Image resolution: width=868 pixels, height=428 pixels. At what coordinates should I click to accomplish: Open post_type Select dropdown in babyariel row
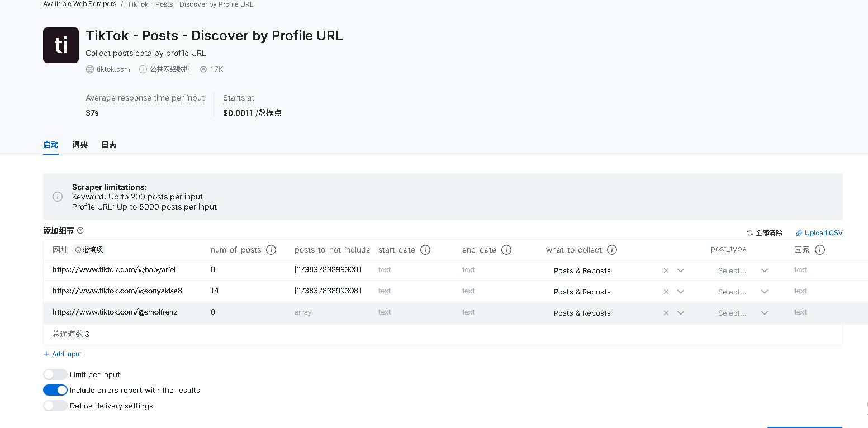(743, 270)
